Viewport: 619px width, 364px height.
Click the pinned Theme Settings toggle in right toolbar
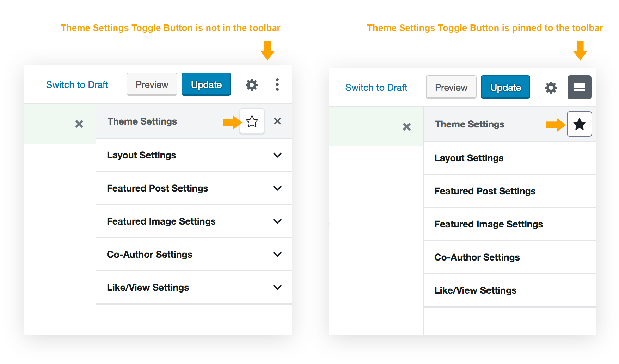tap(580, 87)
